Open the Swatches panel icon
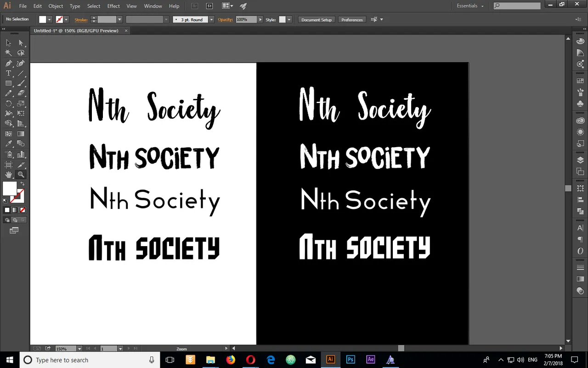Viewport: 588px width, 368px height. (580, 81)
